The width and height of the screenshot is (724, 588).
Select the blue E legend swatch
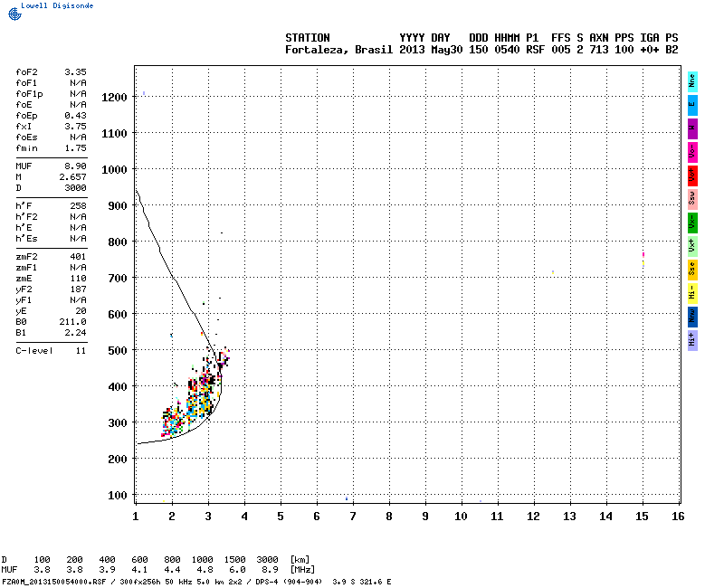pyautogui.click(x=692, y=105)
